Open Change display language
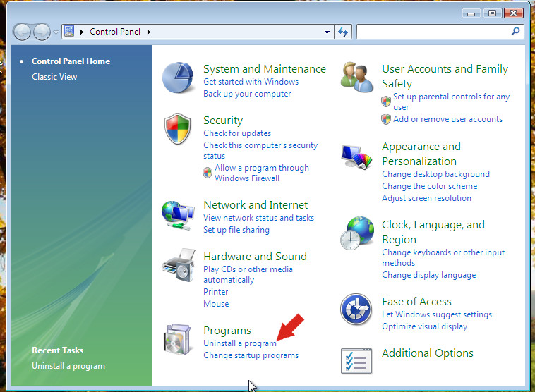The height and width of the screenshot is (392, 535). 428,275
